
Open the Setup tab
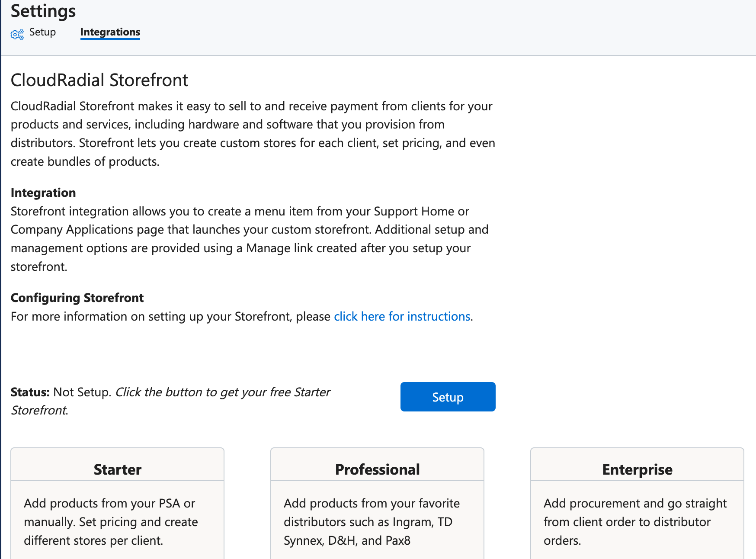pyautogui.click(x=42, y=32)
